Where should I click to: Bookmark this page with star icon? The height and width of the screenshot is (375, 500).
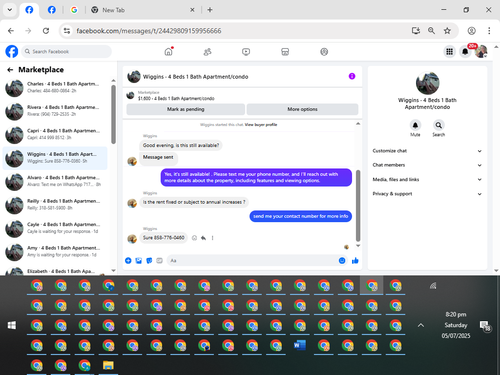click(447, 31)
